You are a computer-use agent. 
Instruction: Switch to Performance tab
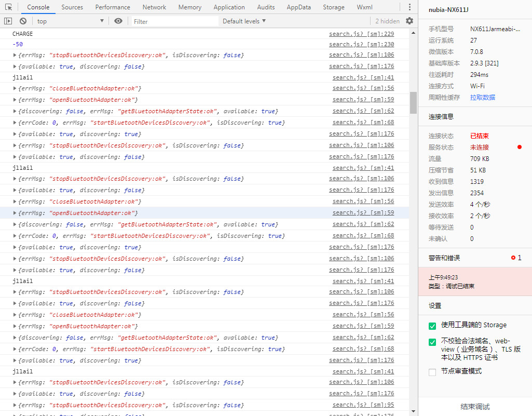pos(112,7)
